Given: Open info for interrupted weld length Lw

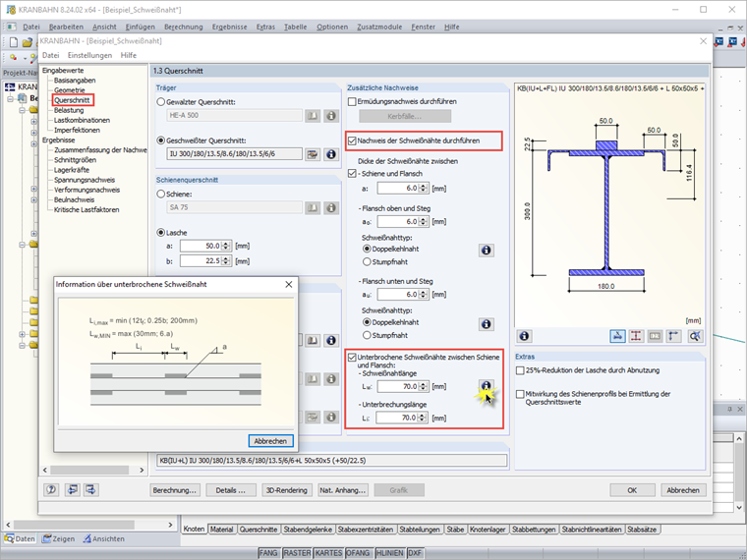Looking at the screenshot, I should [x=486, y=386].
